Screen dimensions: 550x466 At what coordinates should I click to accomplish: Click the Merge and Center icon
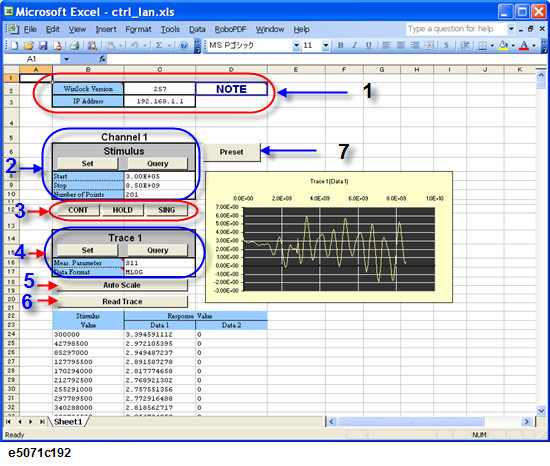(429, 45)
